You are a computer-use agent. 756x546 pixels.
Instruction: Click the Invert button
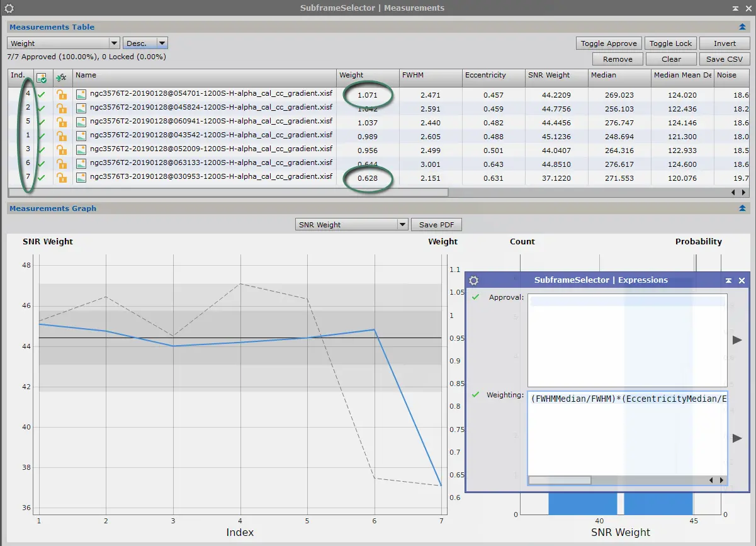725,43
